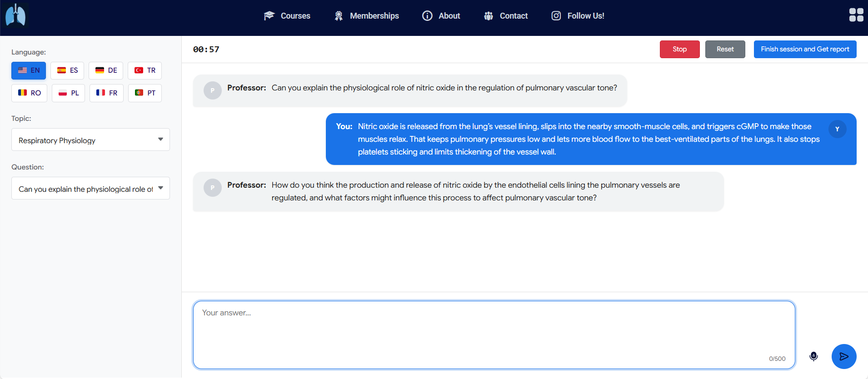Select English EN language
The height and width of the screenshot is (379, 868).
29,70
